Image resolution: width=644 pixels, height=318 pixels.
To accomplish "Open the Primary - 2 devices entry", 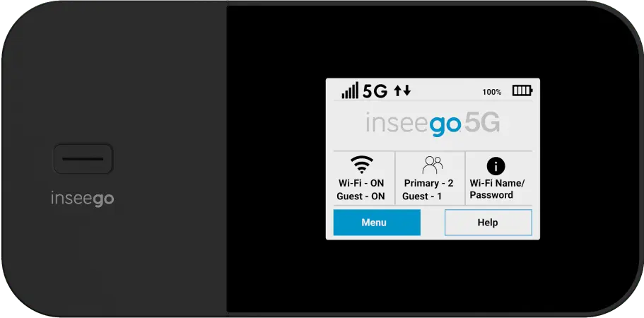I will coord(429,183).
